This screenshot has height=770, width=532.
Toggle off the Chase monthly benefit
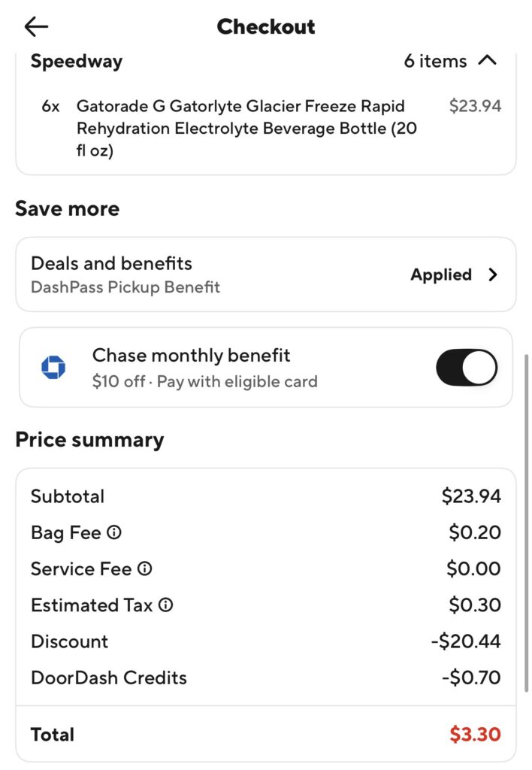(x=466, y=368)
